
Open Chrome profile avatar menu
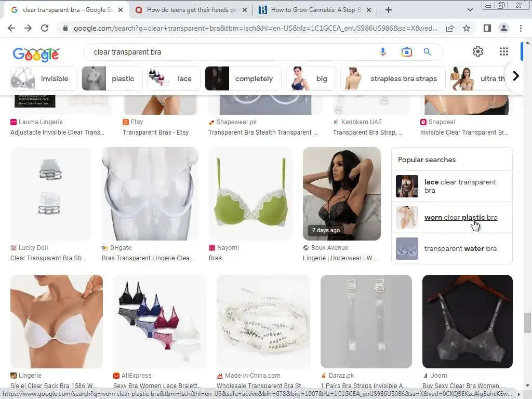504,28
